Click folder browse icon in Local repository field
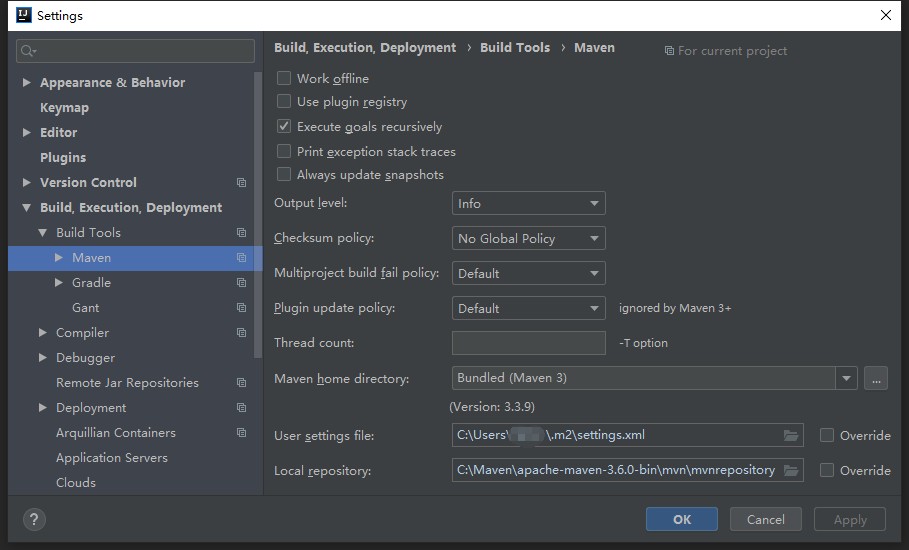 (791, 470)
